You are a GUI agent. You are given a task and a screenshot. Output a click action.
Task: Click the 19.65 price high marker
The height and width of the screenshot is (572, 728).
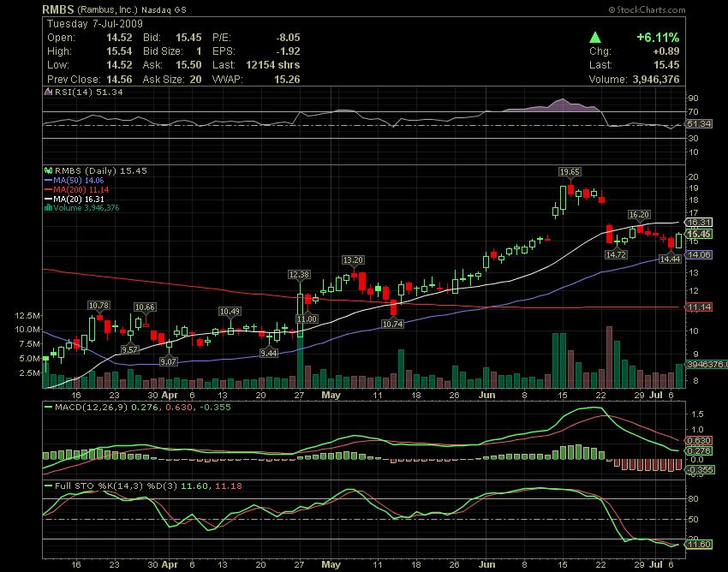coord(570,172)
